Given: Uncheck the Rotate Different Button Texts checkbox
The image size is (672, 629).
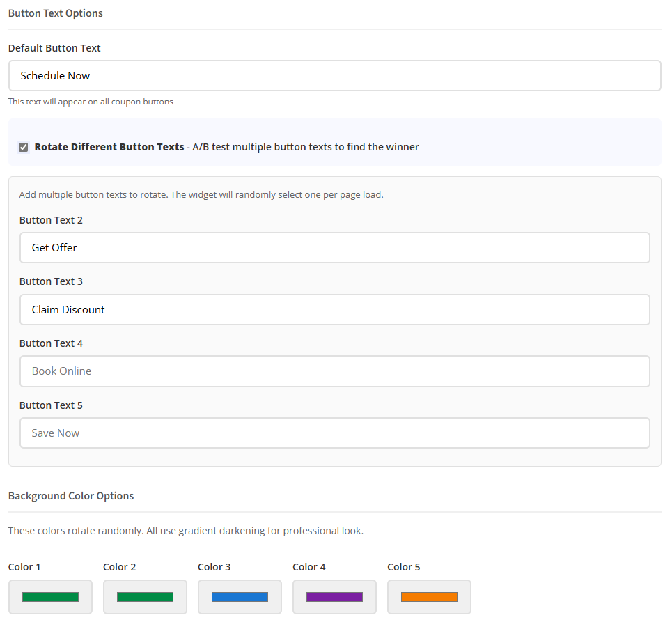Looking at the screenshot, I should [24, 147].
